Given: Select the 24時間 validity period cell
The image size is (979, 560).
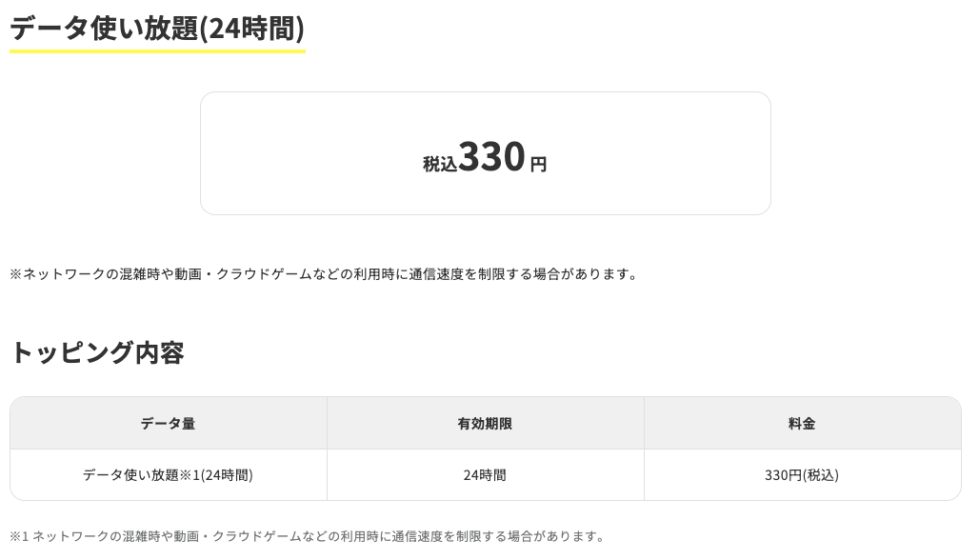Looking at the screenshot, I should coord(485,475).
